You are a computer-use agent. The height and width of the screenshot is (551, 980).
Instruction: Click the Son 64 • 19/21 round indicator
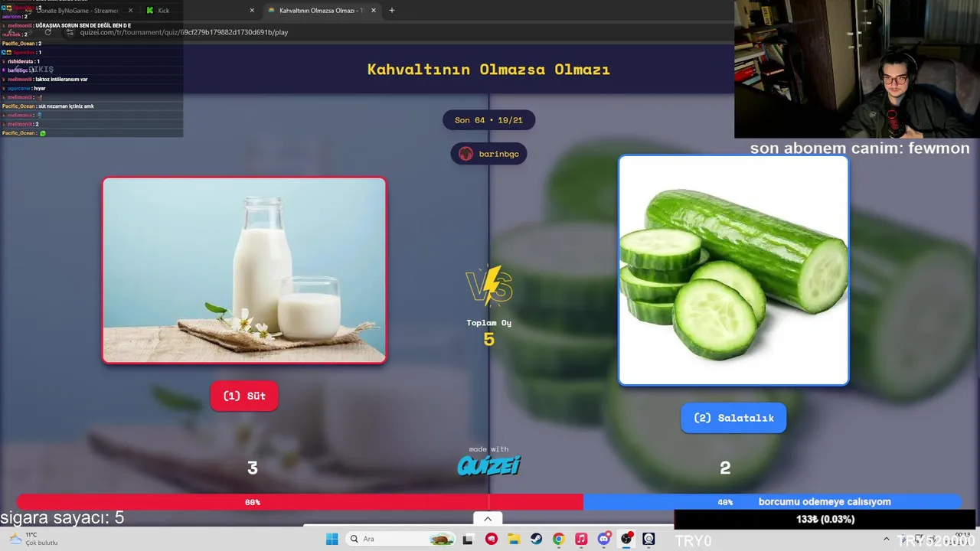(488, 120)
